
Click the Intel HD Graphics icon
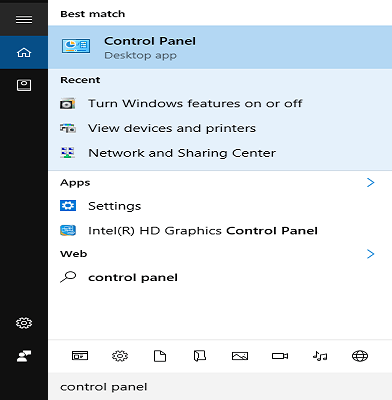pyautogui.click(x=68, y=230)
